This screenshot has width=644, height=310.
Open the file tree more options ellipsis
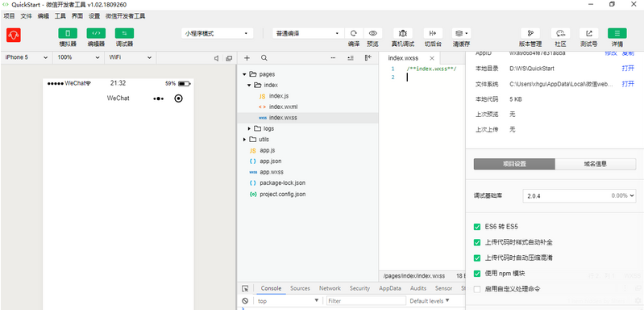coord(333,58)
